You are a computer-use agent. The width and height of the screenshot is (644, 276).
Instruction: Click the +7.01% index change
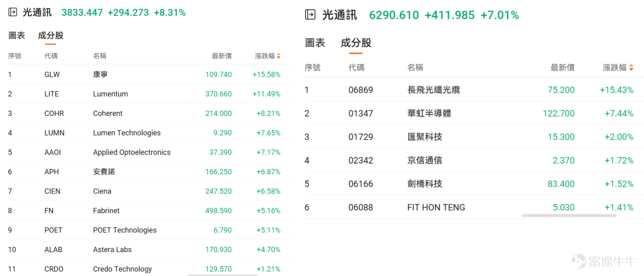[500, 15]
